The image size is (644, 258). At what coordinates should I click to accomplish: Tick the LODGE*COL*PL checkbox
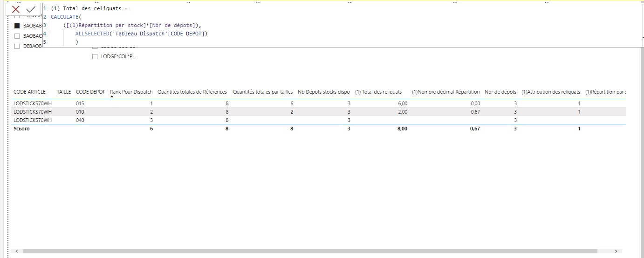[95, 56]
